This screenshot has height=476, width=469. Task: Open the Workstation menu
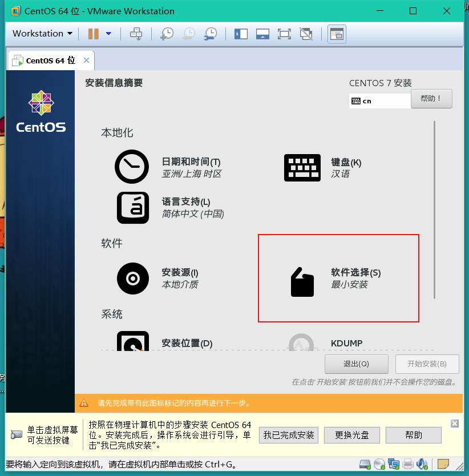point(42,34)
